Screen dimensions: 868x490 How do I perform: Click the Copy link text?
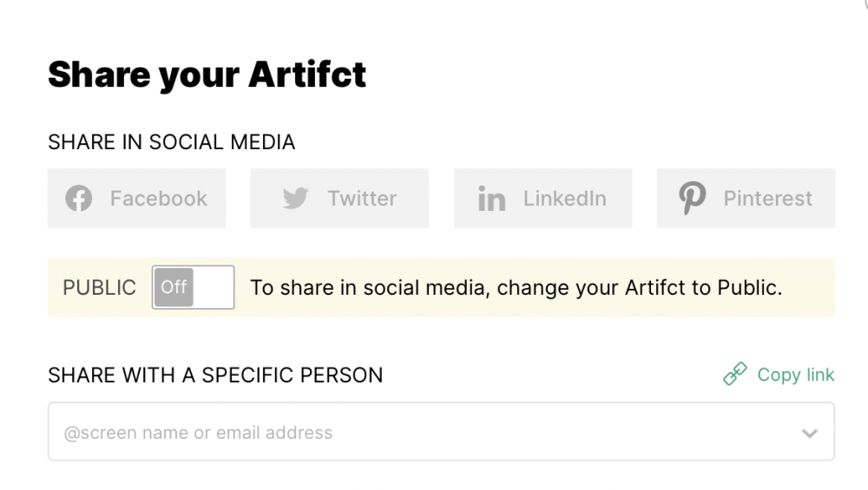795,375
